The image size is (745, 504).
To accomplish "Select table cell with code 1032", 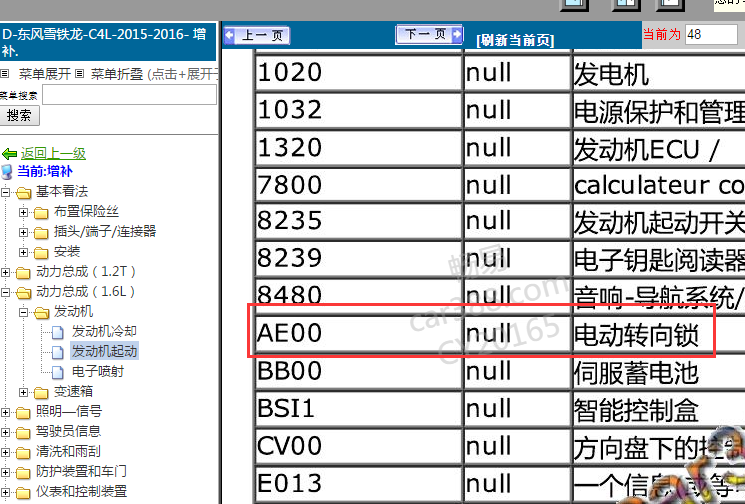I will click(359, 110).
